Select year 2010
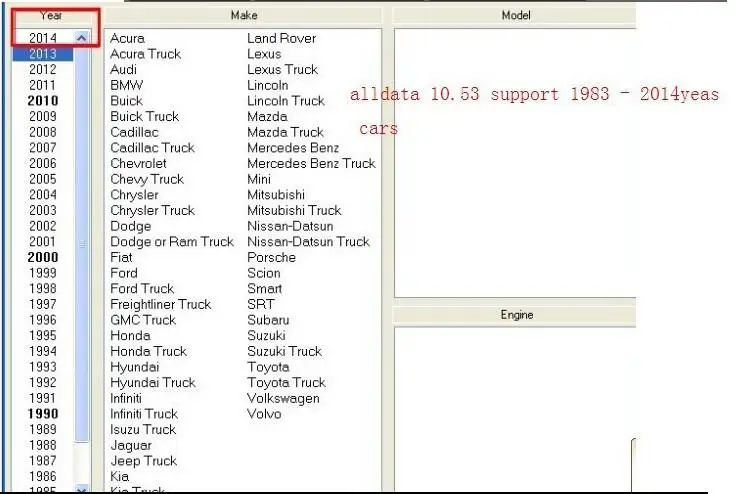This screenshot has height=494, width=744. (x=43, y=101)
